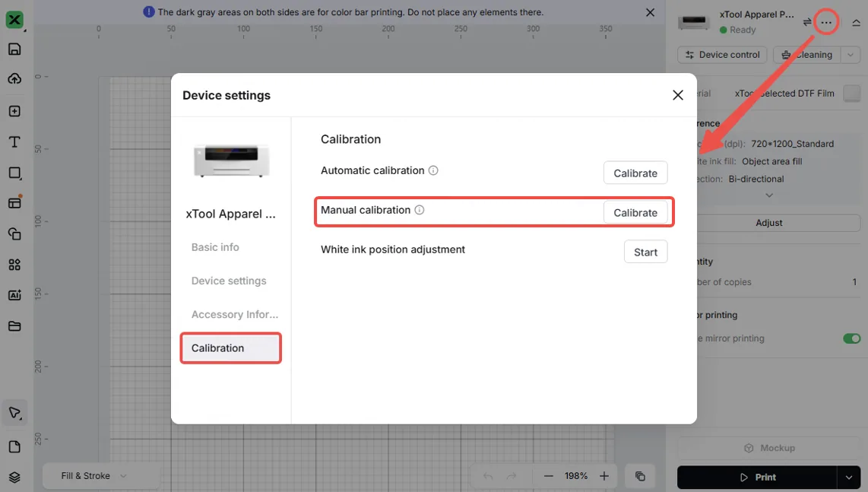Click the xTool Apparel P... device name
This screenshot has height=492, width=868.
click(757, 15)
